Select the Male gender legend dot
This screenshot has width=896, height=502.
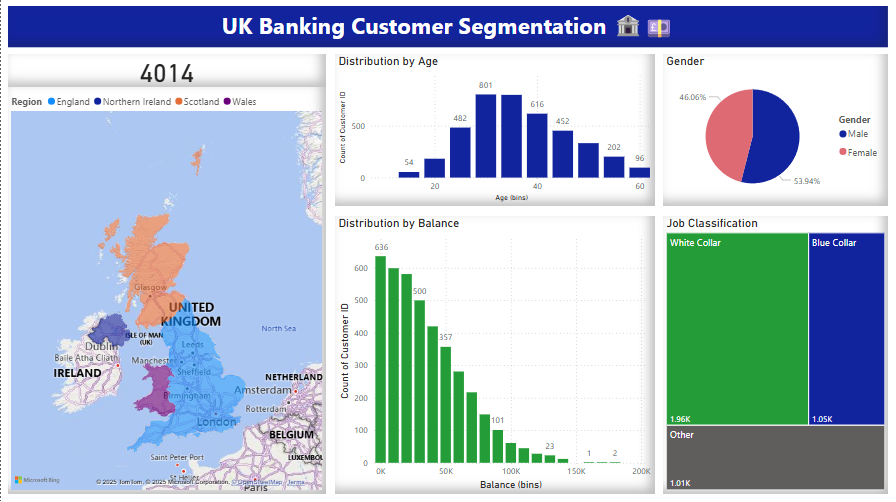[x=842, y=134]
